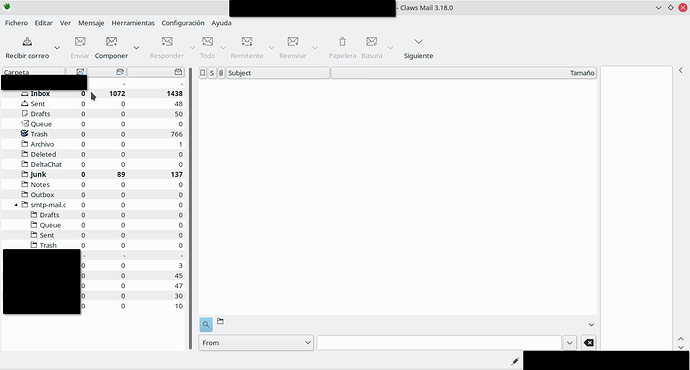
Task: Sort folders by Carpeta column header
Action: pyautogui.click(x=33, y=72)
